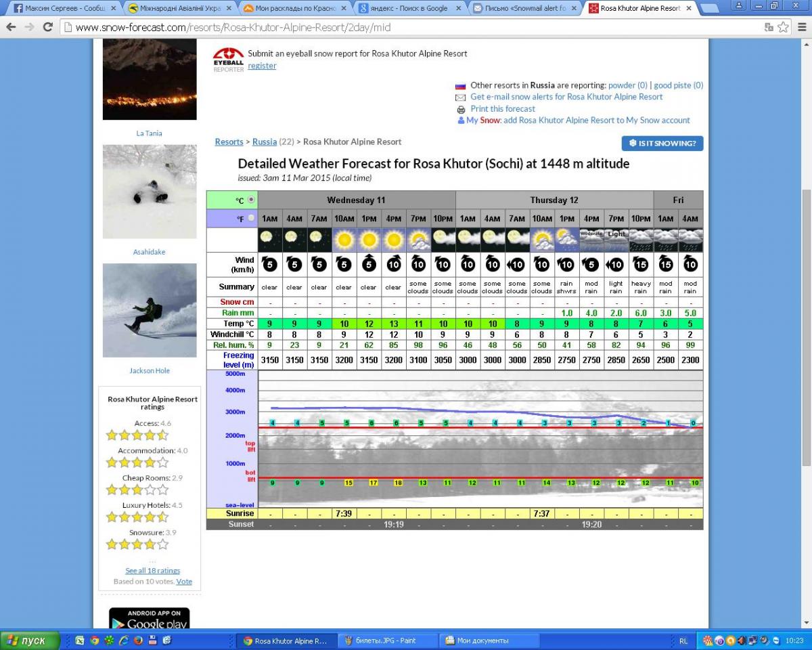Click the Luxury Hotels rating stars
The width and height of the screenshot is (812, 650).
[x=137, y=517]
